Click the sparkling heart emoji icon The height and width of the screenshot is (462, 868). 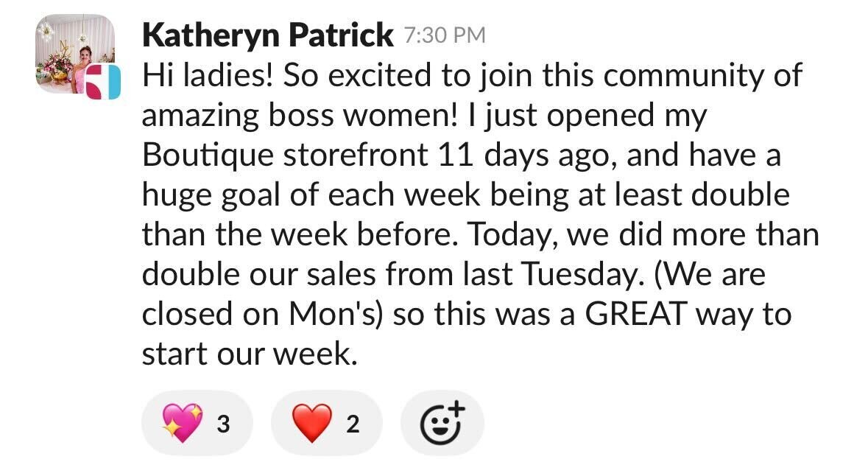[x=182, y=423]
